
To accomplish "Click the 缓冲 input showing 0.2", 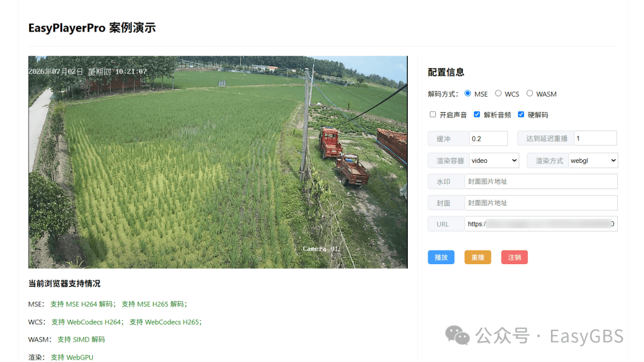I will click(x=488, y=138).
